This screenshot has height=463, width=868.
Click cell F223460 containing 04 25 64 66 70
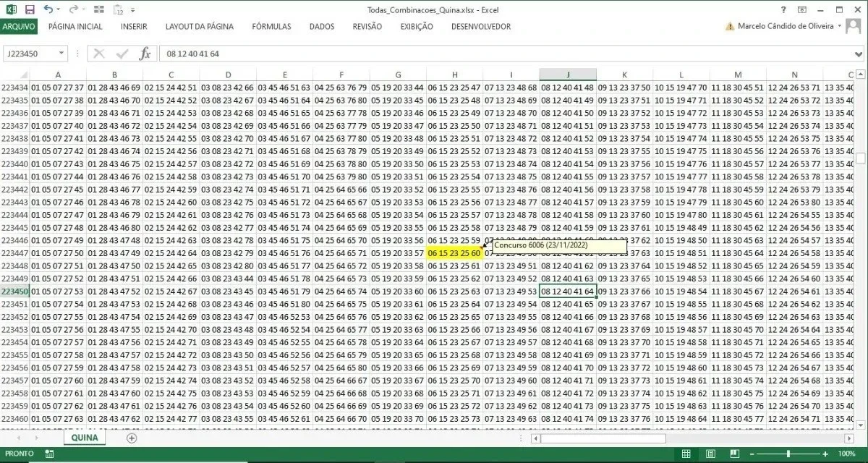coord(341,419)
